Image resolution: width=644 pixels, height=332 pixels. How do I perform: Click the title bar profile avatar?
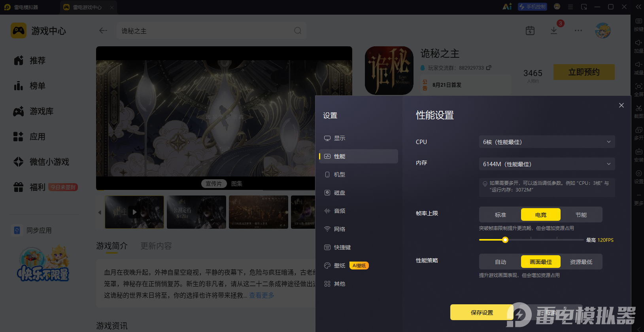(557, 7)
